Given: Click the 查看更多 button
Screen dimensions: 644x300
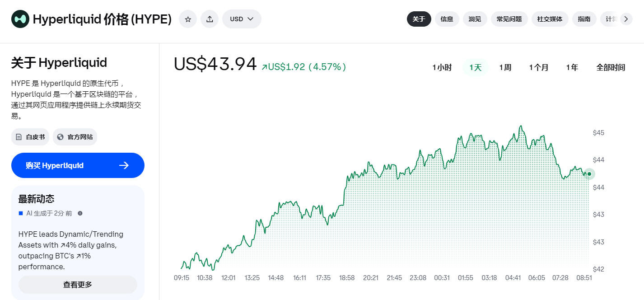Looking at the screenshot, I should click(x=78, y=285).
